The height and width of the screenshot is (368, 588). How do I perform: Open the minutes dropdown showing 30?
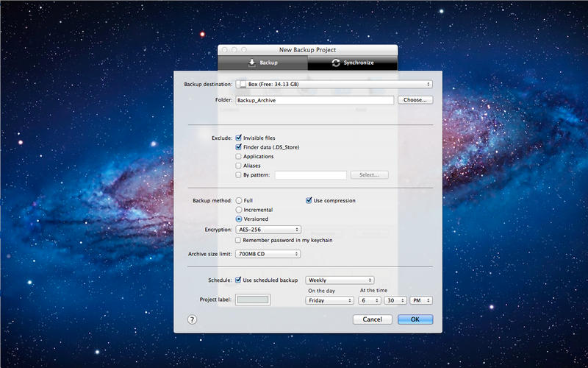[x=395, y=300]
